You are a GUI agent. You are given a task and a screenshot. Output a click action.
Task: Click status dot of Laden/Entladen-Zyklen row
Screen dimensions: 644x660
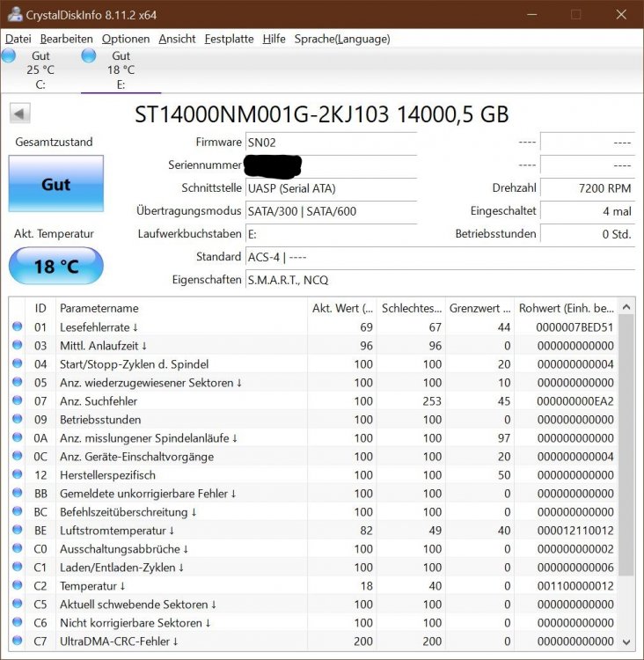coord(18,567)
